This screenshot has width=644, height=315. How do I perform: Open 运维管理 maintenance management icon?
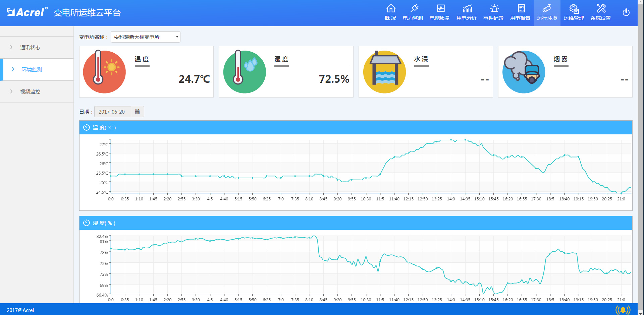(x=574, y=8)
